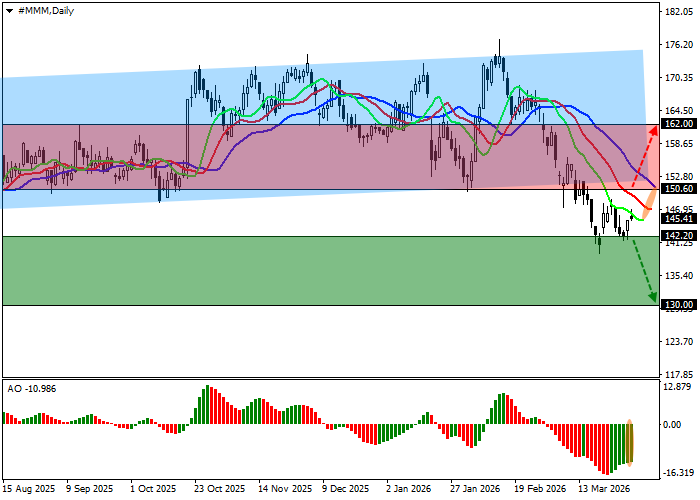The width and height of the screenshot is (700, 500).
Task: Click the triangle icon beside #MMM,Daily
Action: pyautogui.click(x=8, y=9)
